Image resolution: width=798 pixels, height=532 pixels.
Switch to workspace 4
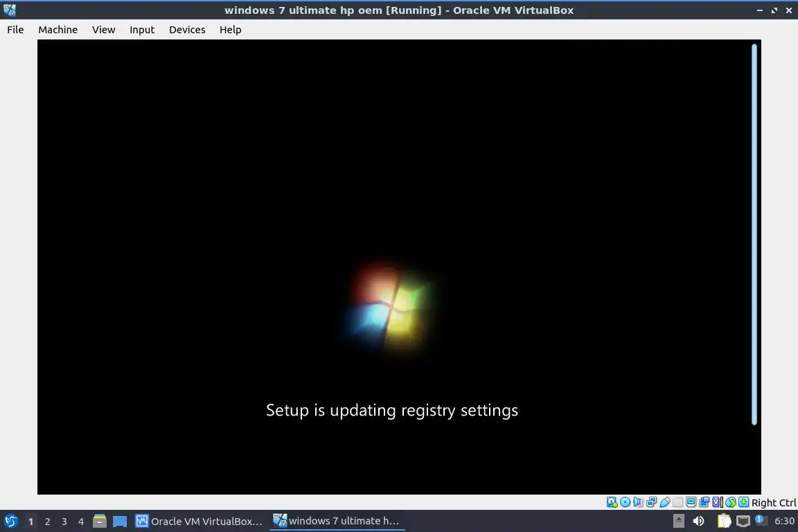coord(81,522)
